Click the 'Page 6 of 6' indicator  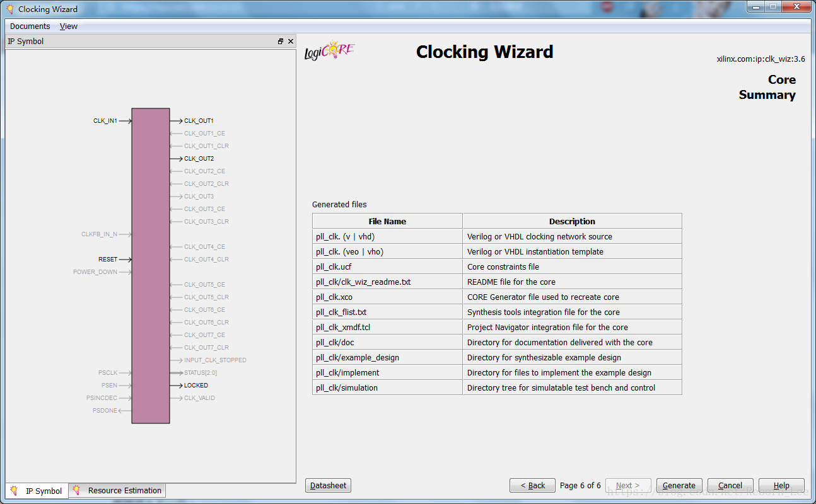(580, 485)
